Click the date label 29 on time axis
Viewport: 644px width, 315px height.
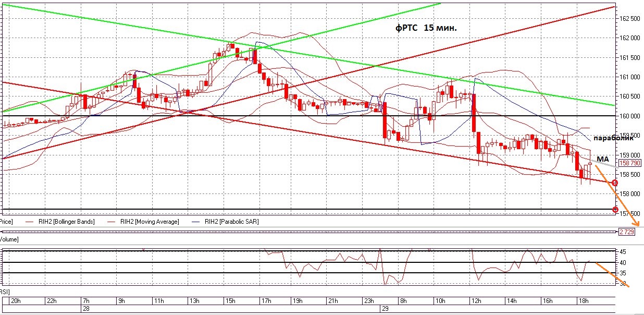[385, 309]
